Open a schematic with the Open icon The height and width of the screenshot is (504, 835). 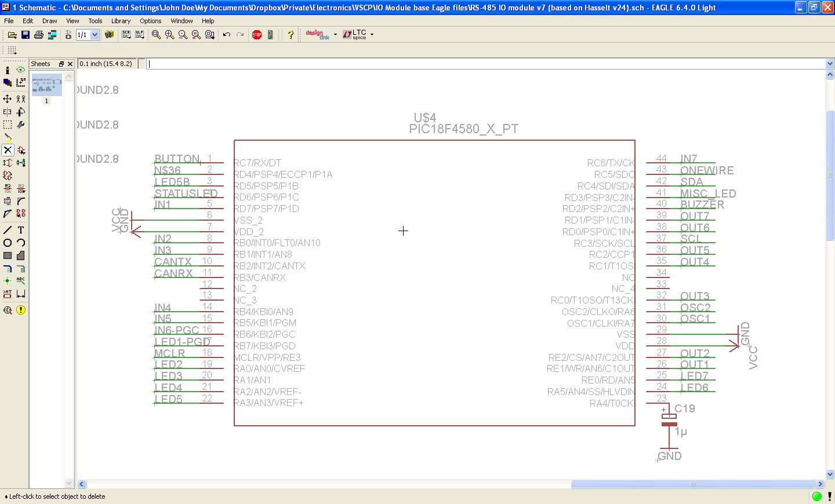[x=12, y=35]
